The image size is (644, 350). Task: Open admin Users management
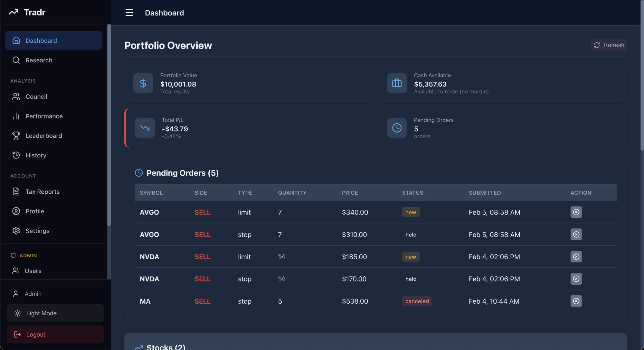coord(33,271)
